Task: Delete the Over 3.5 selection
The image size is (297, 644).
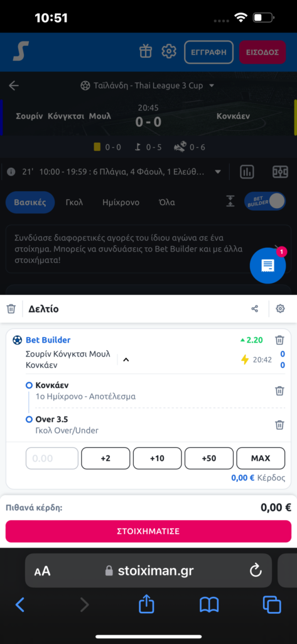Action: (x=279, y=425)
